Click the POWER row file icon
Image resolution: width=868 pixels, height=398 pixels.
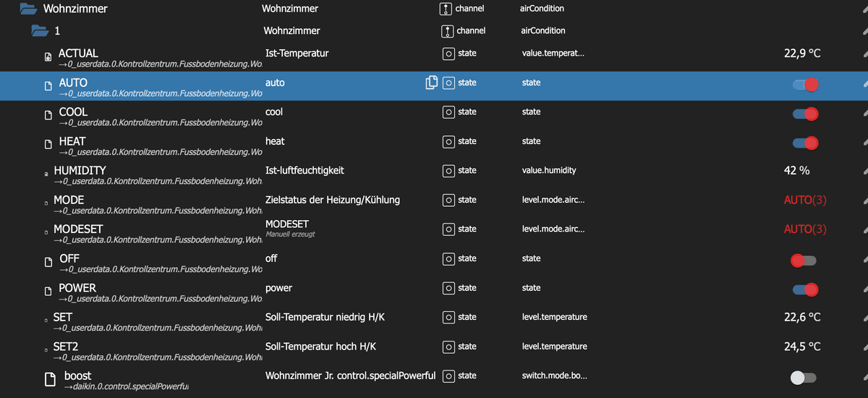pos(48,290)
